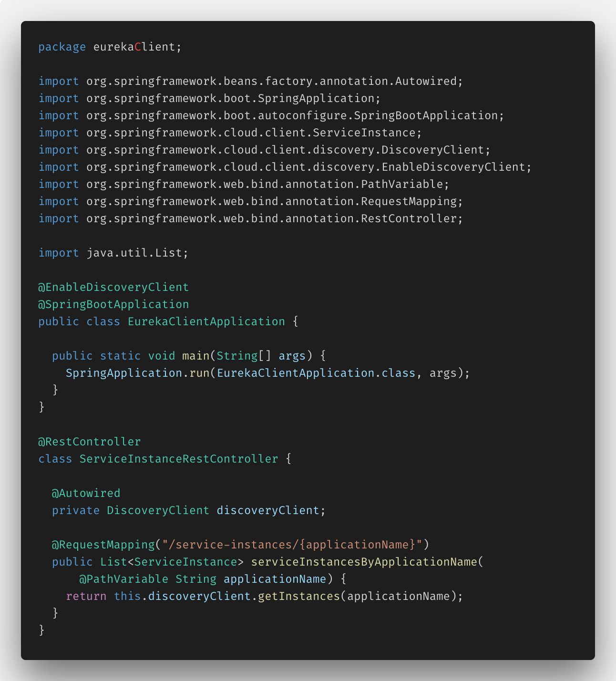Click the getInstances call in return statement
616x681 pixels.
point(298,596)
